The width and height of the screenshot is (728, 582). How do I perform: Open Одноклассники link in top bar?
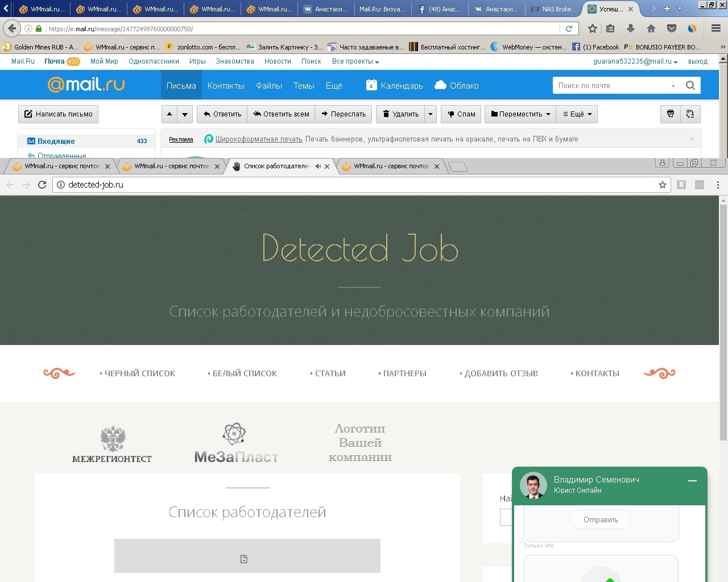point(154,61)
